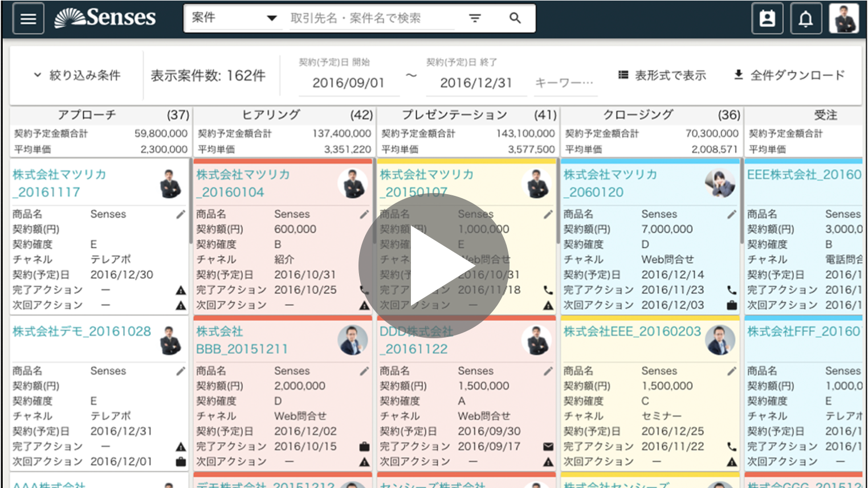The width and height of the screenshot is (868, 488).
Task: Open deal 株式会社EEE_20160203
Action: 632,331
